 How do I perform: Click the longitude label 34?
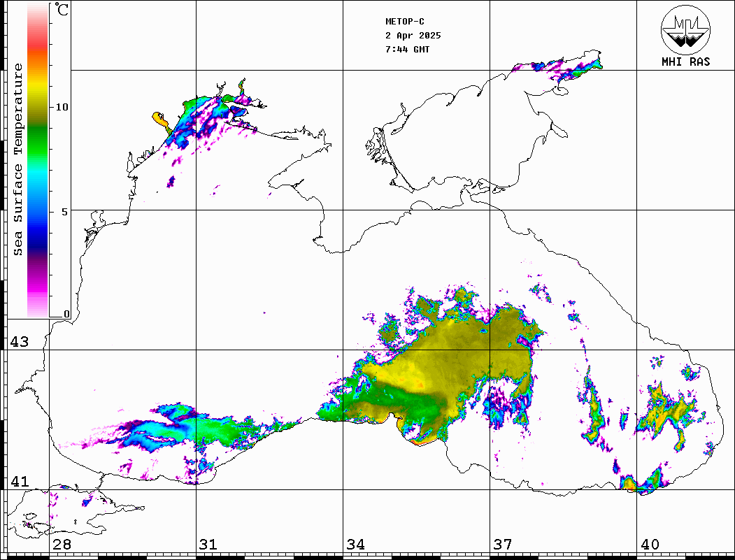[x=355, y=545]
